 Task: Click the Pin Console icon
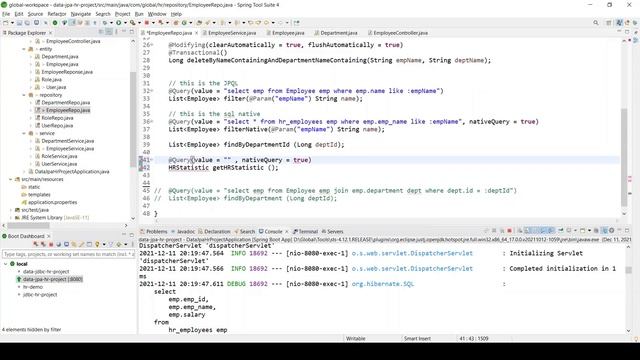(x=561, y=231)
